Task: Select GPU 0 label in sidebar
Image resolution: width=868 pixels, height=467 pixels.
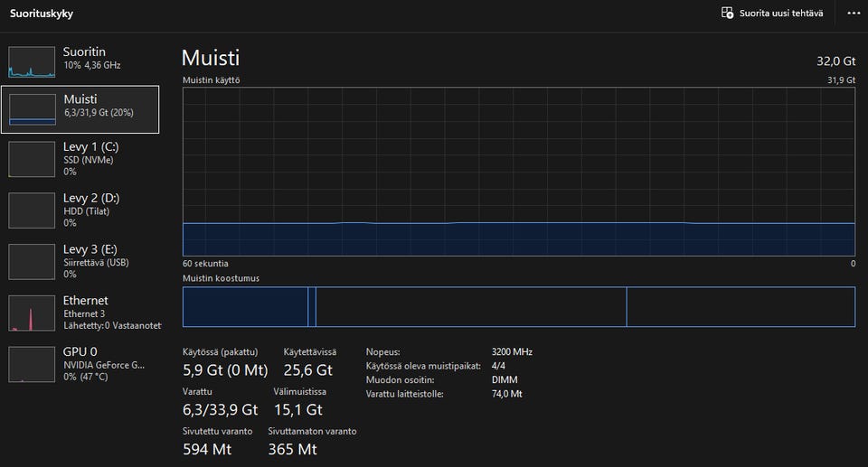Action: (80, 352)
